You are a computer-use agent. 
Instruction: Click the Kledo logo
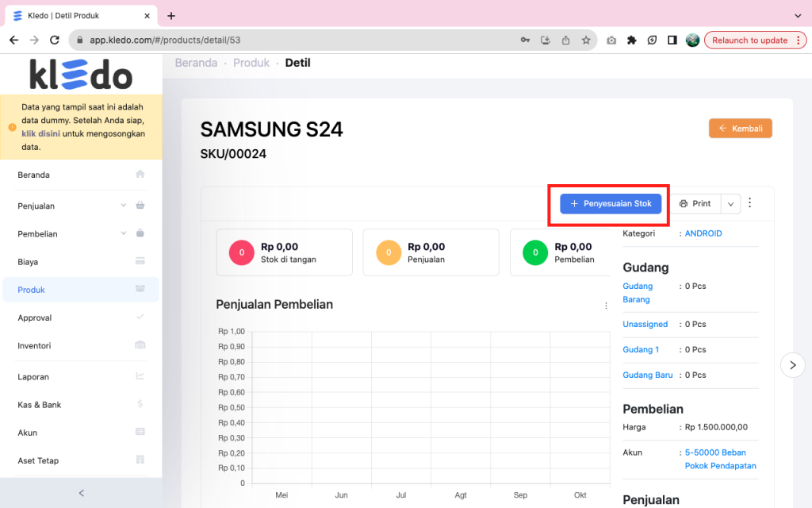81,75
